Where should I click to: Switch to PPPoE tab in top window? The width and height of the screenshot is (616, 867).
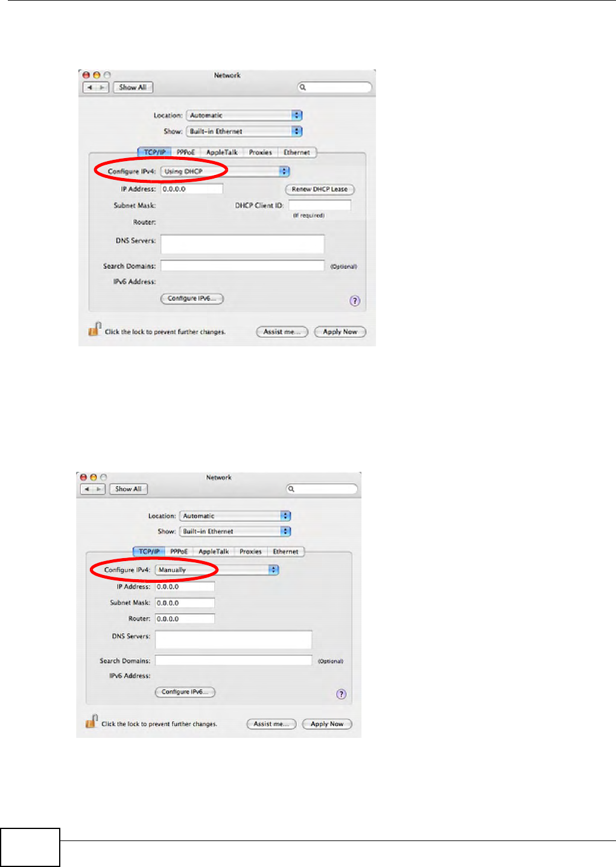coord(186,153)
